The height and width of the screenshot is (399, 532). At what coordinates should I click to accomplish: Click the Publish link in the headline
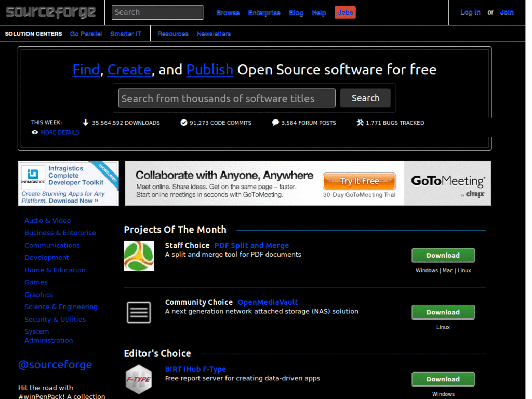tap(209, 69)
